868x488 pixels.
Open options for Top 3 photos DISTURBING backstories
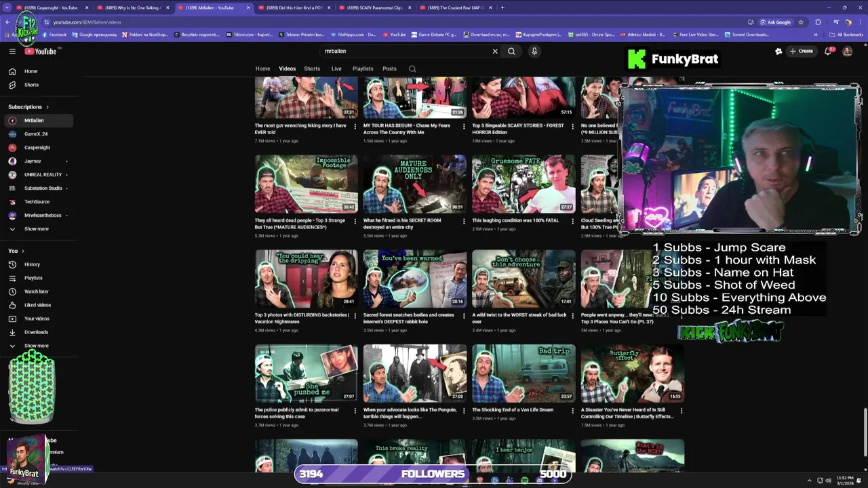coord(355,316)
